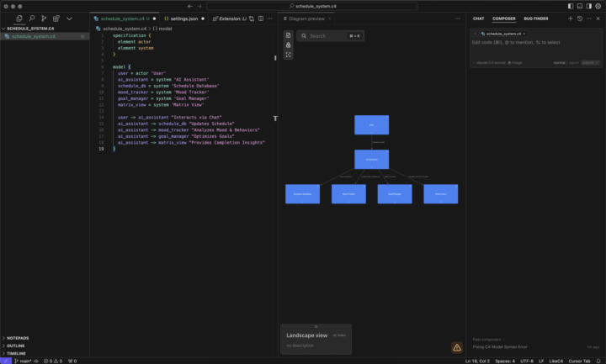Open the settings gear in title bar
The image size is (606, 364).
(598, 6)
